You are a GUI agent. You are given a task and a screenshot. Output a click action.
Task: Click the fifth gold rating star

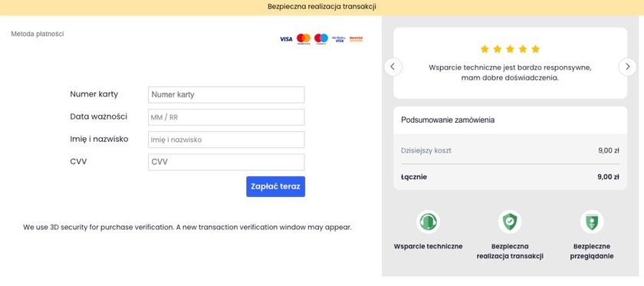[x=536, y=49]
